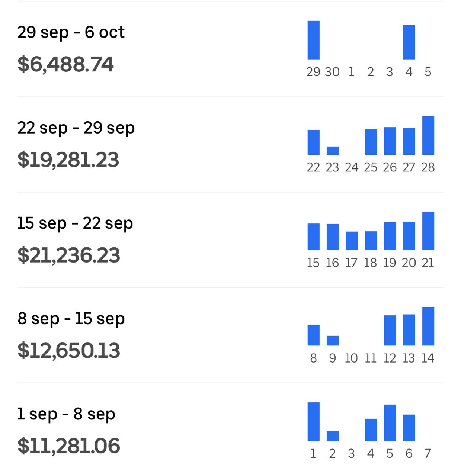This screenshot has height=476, width=461.
Task: Select the $21,236.23 weekly total
Action: pyautogui.click(x=69, y=255)
